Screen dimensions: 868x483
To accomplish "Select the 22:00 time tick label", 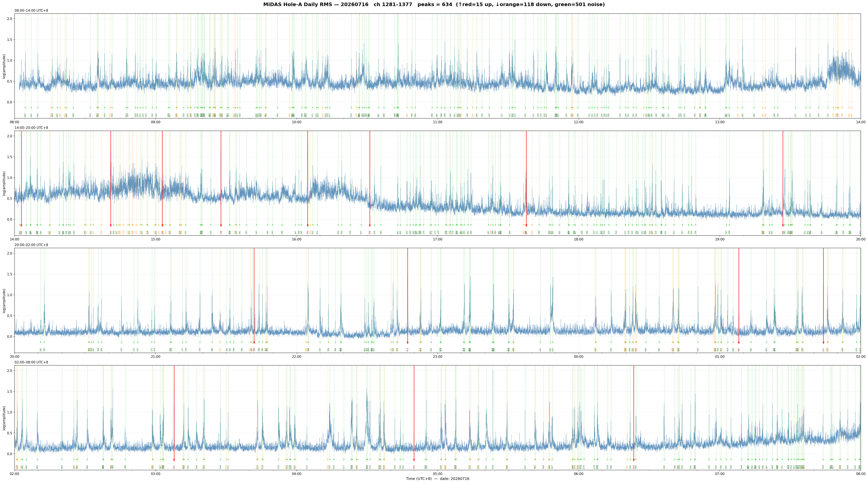I will coord(297,356).
